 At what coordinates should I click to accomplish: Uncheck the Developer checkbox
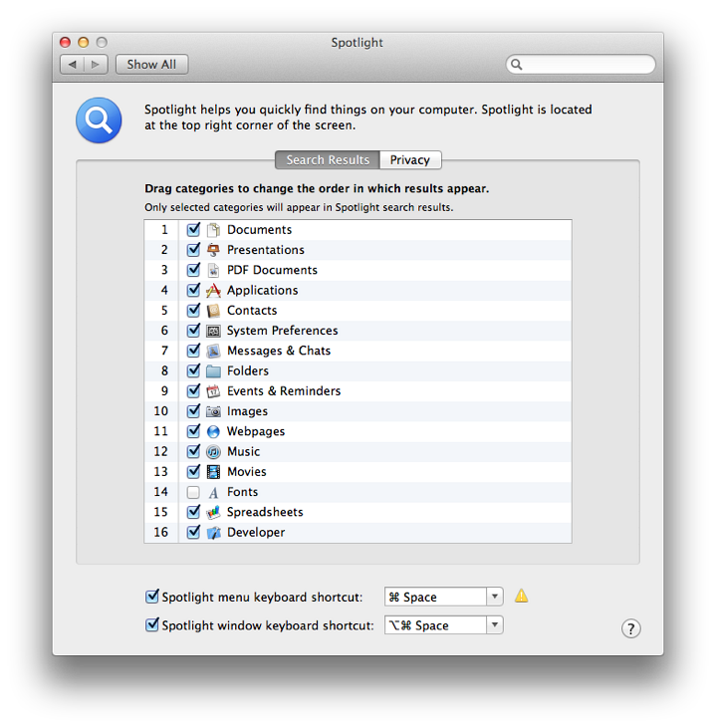tap(193, 532)
